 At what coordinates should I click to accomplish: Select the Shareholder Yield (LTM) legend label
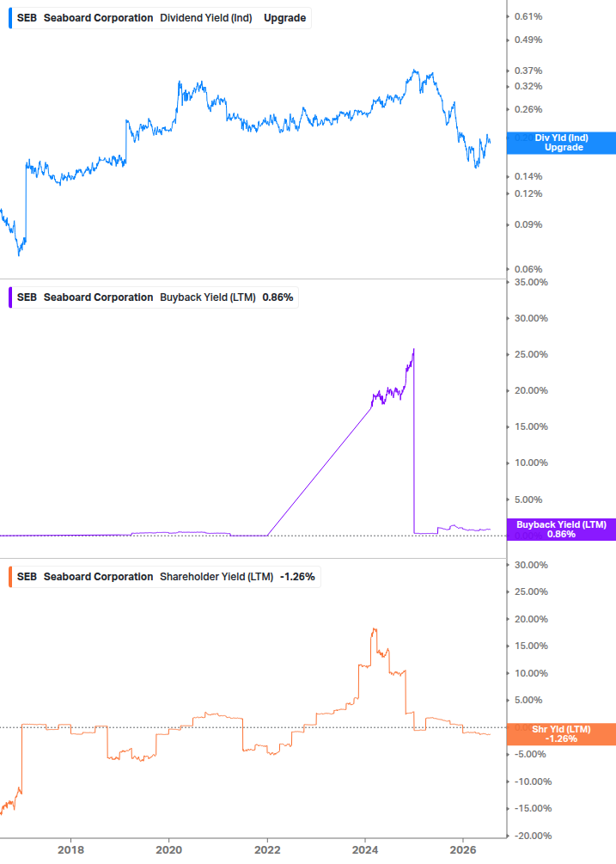(x=217, y=577)
